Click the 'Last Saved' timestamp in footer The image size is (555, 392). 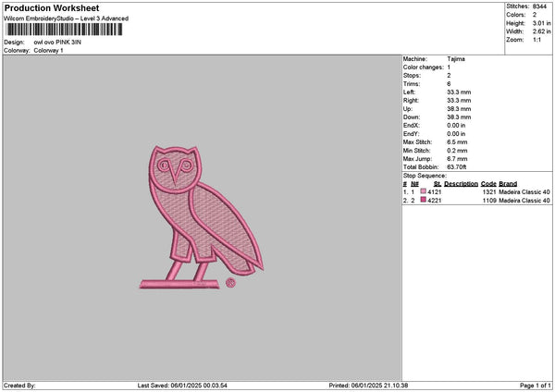coord(182,386)
